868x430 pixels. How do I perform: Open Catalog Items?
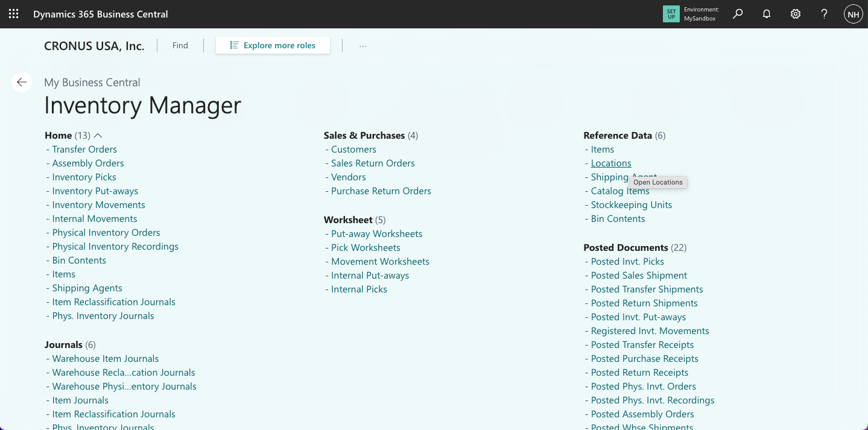tap(620, 191)
